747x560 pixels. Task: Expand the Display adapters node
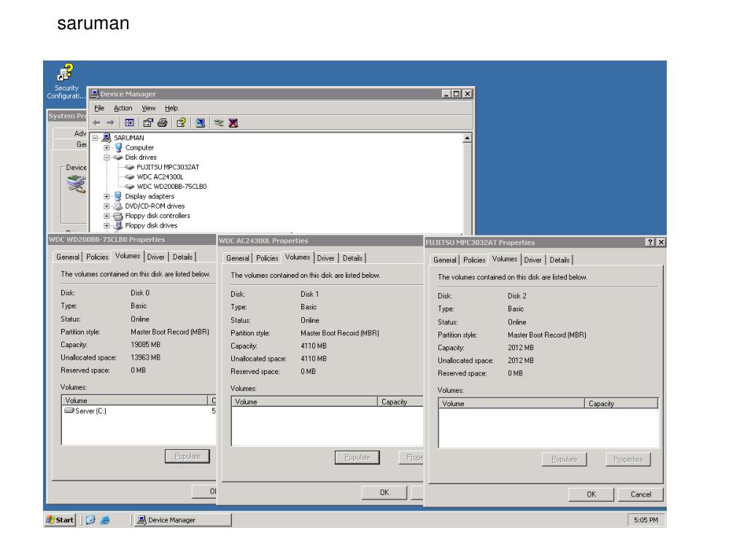pyautogui.click(x=107, y=196)
